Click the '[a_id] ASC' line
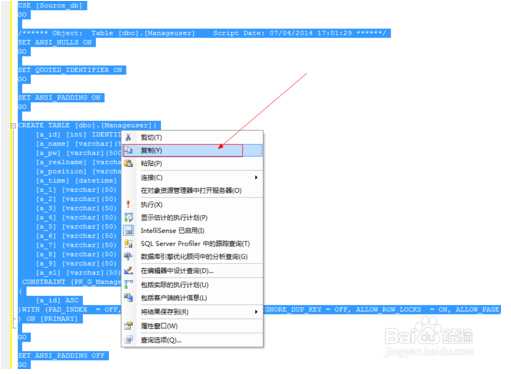The image size is (511, 374). (x=57, y=300)
